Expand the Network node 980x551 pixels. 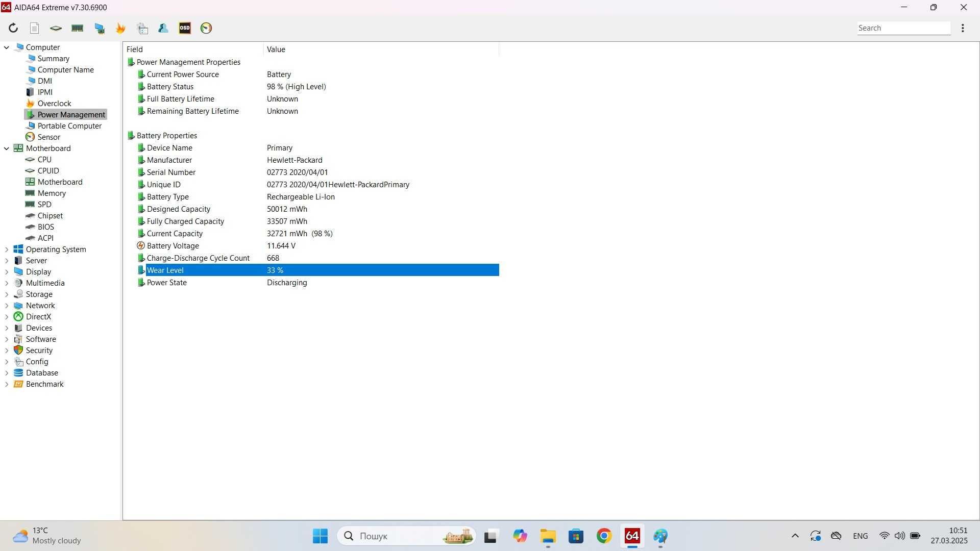pos(7,306)
